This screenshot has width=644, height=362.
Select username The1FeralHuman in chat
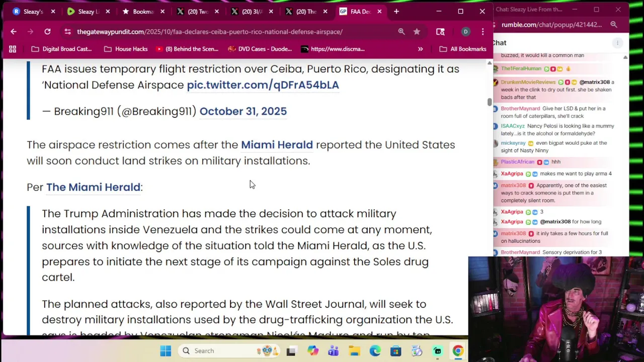(x=521, y=68)
